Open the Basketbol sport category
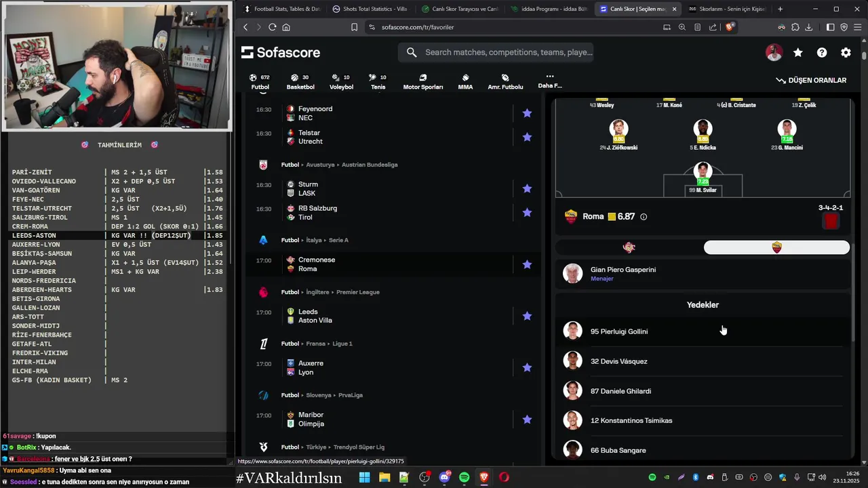This screenshot has height=488, width=868. point(300,81)
